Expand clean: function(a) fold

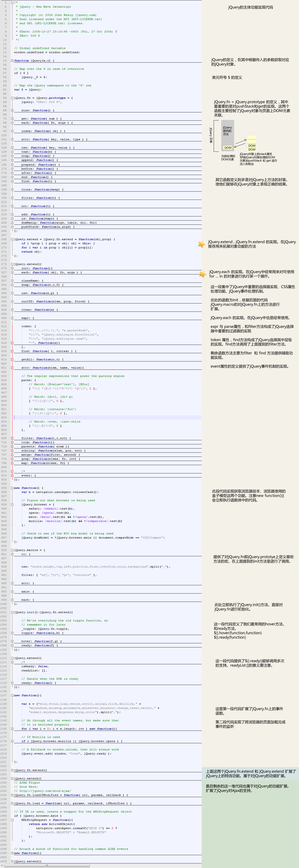coord(12,310)
